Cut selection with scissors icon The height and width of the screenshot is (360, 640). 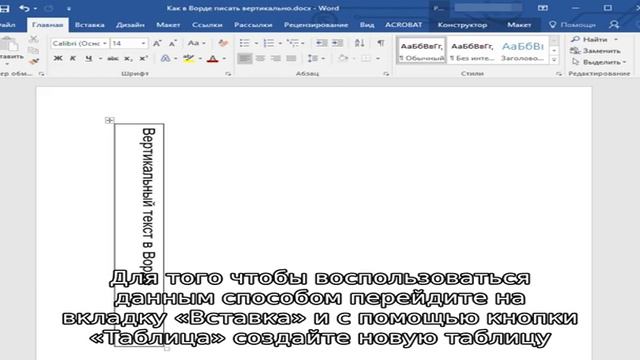tap(33, 39)
